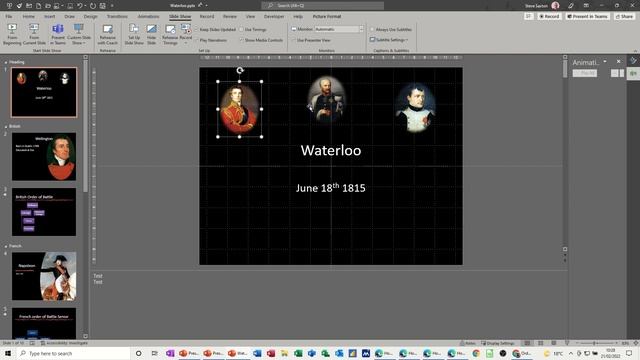Select the Wellington slide thumbnail
Image resolution: width=640 pixels, height=360 pixels.
(44, 156)
